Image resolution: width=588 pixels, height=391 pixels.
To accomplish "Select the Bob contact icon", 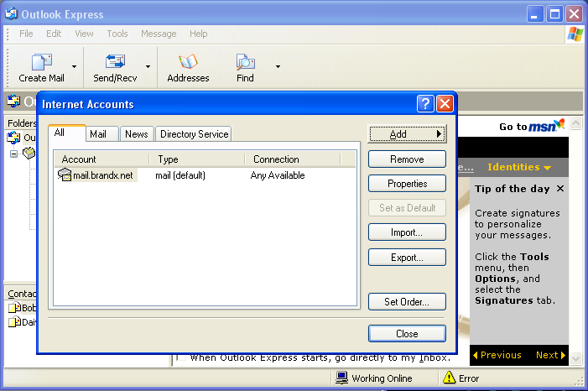I will (x=14, y=308).
